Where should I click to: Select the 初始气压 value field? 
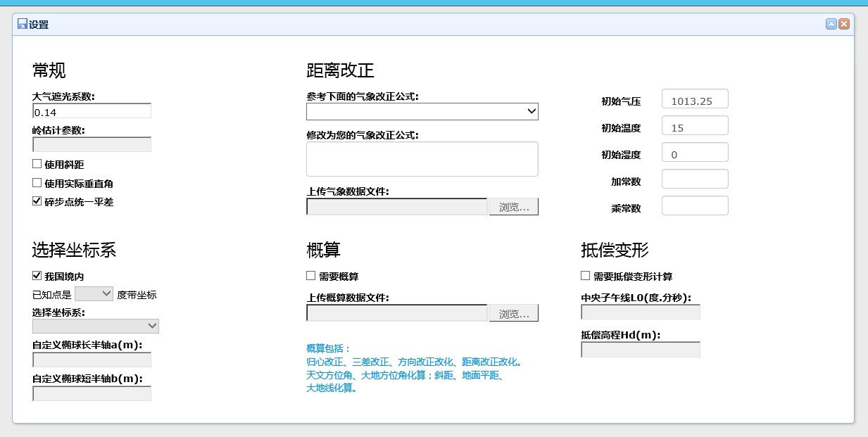point(694,99)
